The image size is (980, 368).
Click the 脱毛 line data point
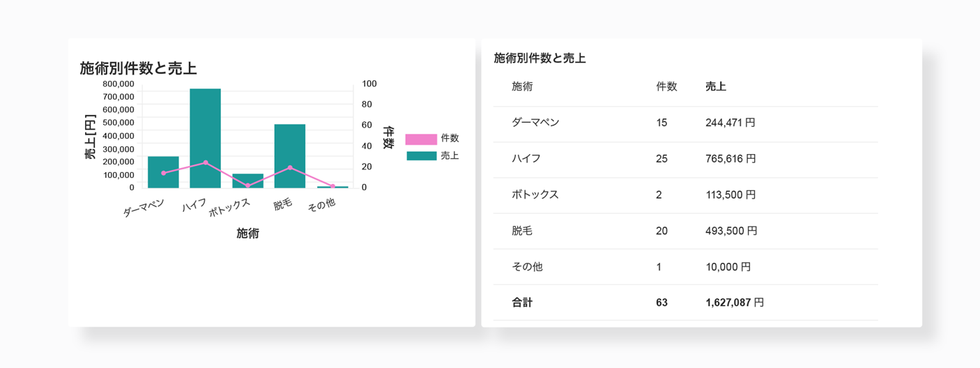[290, 167]
